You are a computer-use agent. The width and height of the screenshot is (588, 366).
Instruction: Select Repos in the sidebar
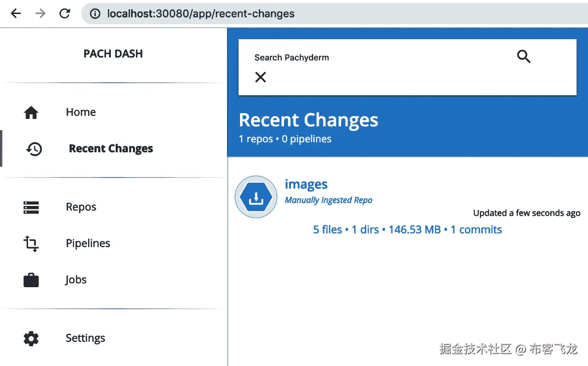(x=81, y=207)
